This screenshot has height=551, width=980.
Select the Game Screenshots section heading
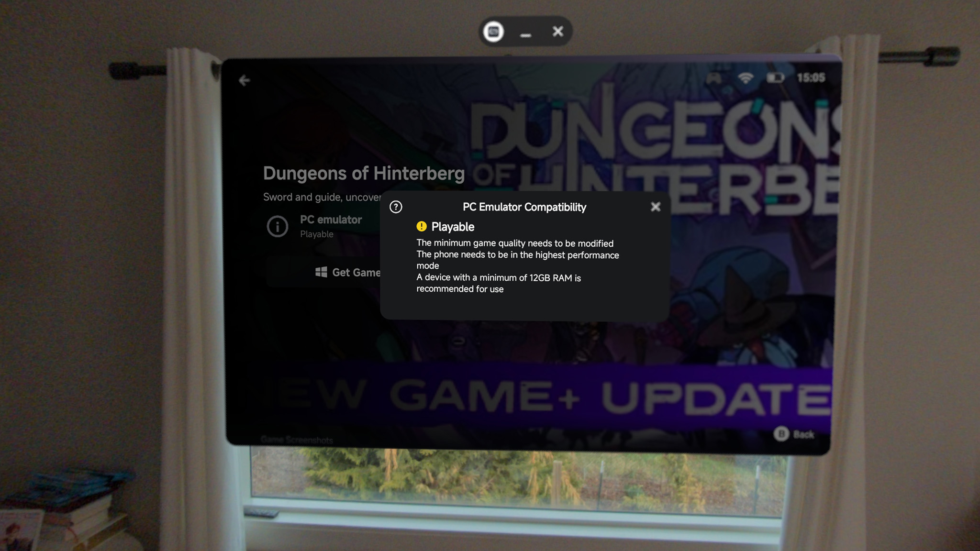click(297, 440)
